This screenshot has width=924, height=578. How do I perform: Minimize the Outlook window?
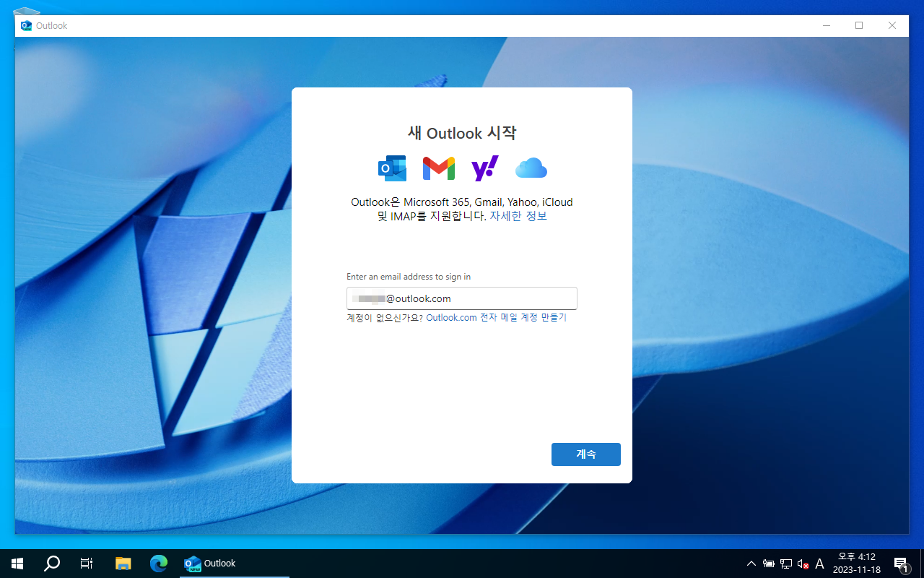[826, 25]
